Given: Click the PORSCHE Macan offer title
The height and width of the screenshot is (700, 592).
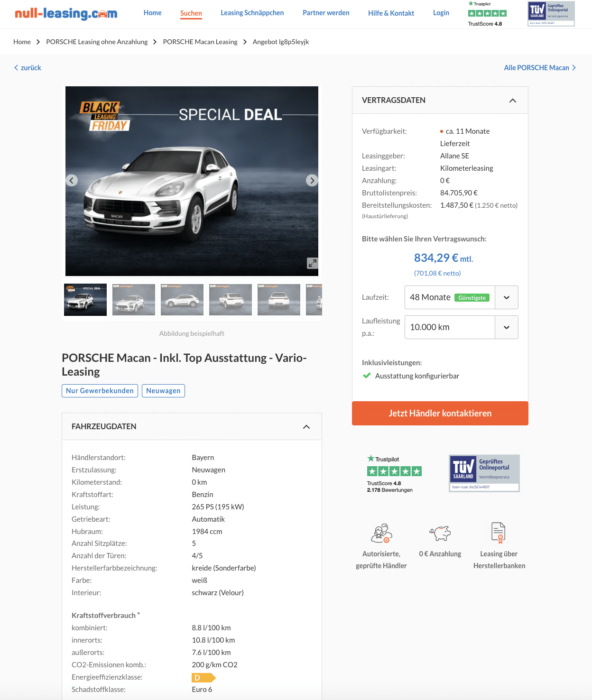Looking at the screenshot, I should point(184,365).
